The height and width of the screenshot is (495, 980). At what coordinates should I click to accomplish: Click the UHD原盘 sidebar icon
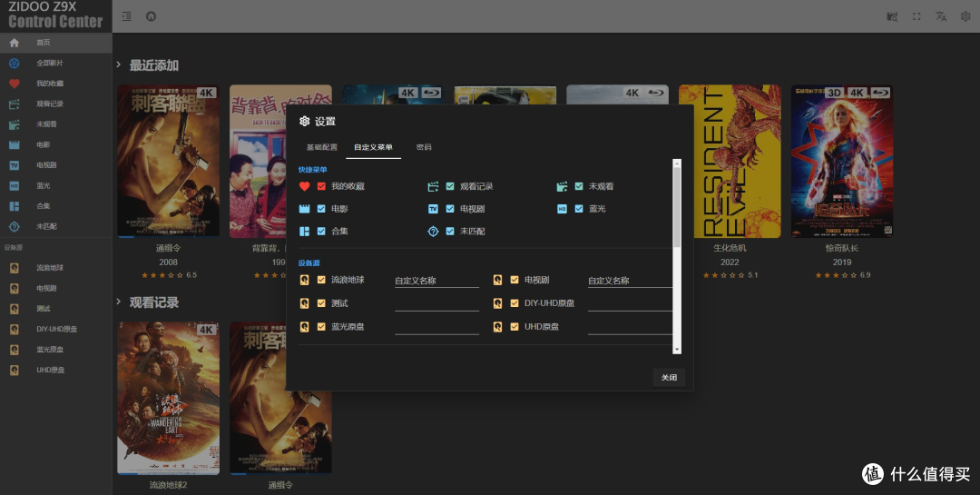coord(14,370)
